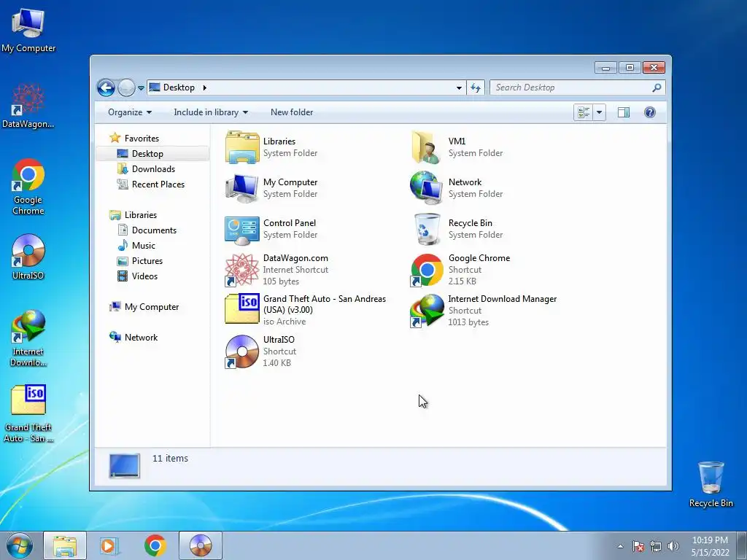Click the Action Center flag tray icon
This screenshot has height=560, width=747.
(638, 546)
